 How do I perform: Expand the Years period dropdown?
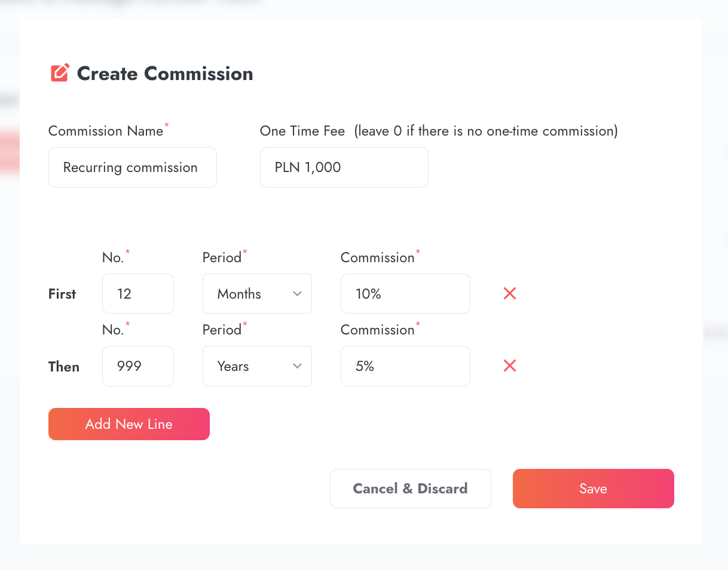tap(257, 366)
